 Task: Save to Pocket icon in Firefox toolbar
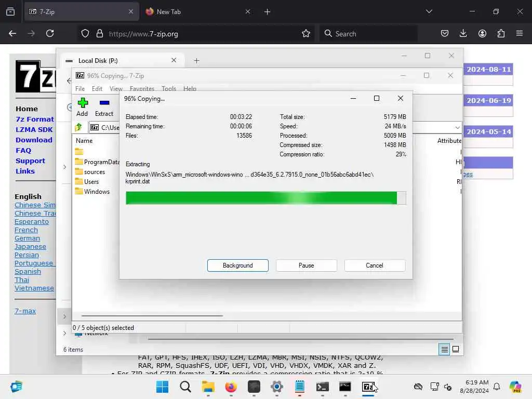(x=445, y=34)
